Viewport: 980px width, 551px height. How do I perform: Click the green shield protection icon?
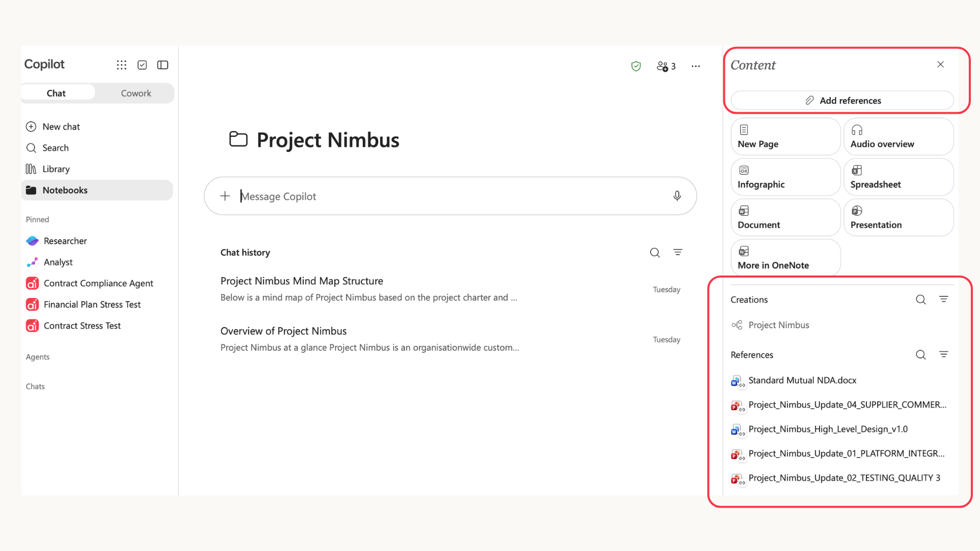pos(636,66)
